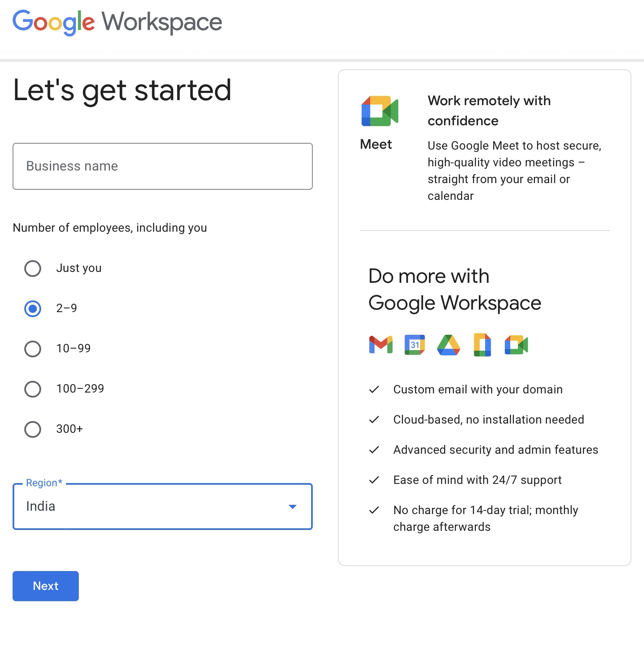
Task: Click the Google Workspace logo
Action: click(x=117, y=22)
